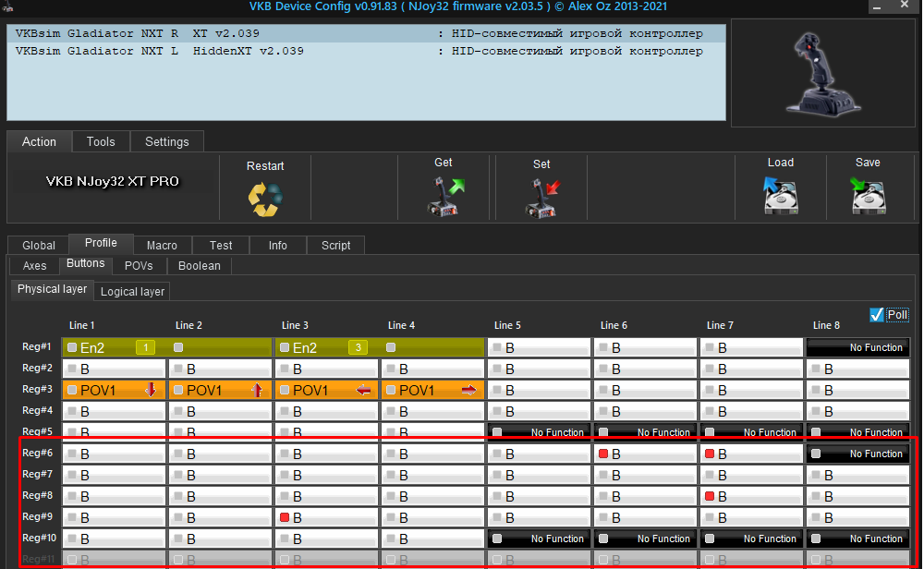Viewport: 924px width, 569px height.
Task: Select the Physical layer tab
Action: [x=52, y=289]
